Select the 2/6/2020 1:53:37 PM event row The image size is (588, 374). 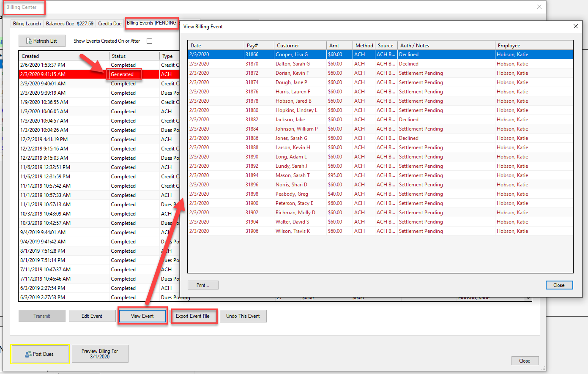click(x=99, y=65)
